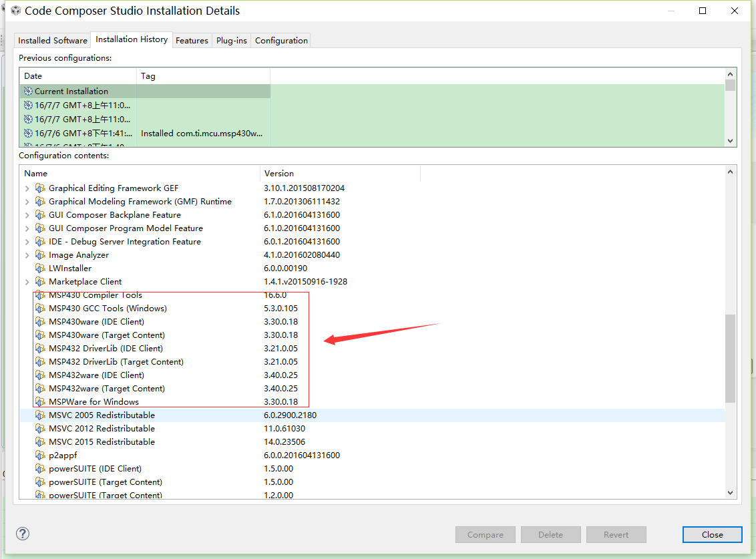Screen dimensions: 756x559
Task: Expand the Graphical Modeling Framework (GMF) Runtime node
Action: 27,202
